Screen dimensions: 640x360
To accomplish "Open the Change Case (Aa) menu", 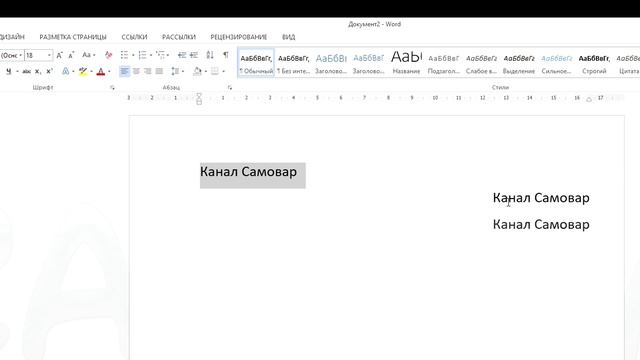I will tap(88, 55).
